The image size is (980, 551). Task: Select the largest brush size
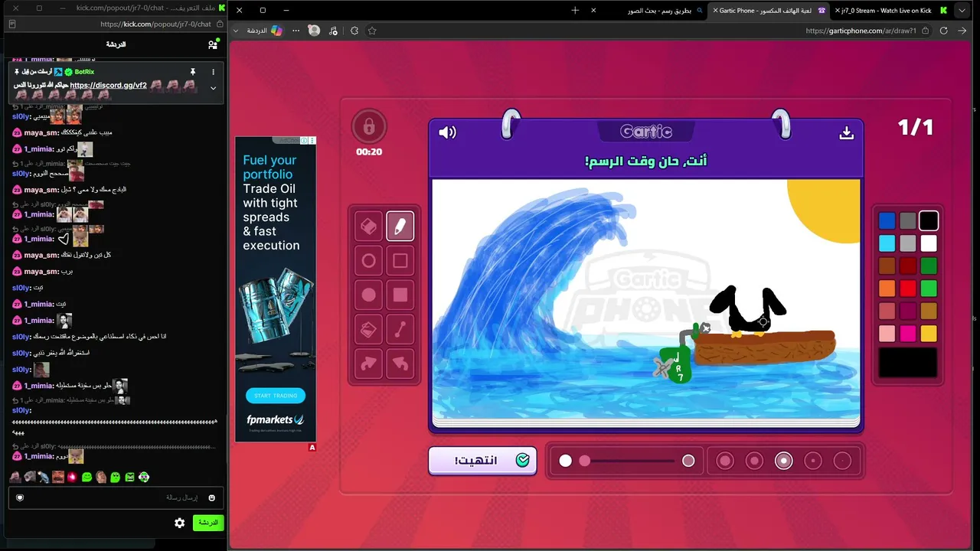click(x=725, y=461)
